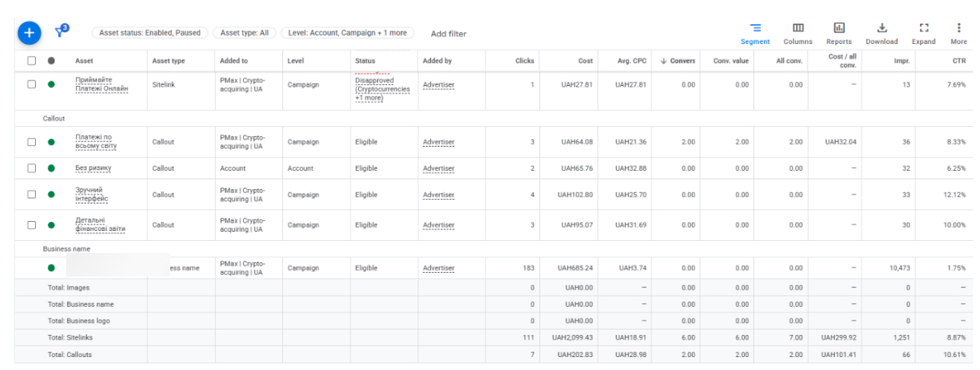The image size is (980, 370).
Task: Open the 'Без ризику' asset link
Action: [91, 169]
